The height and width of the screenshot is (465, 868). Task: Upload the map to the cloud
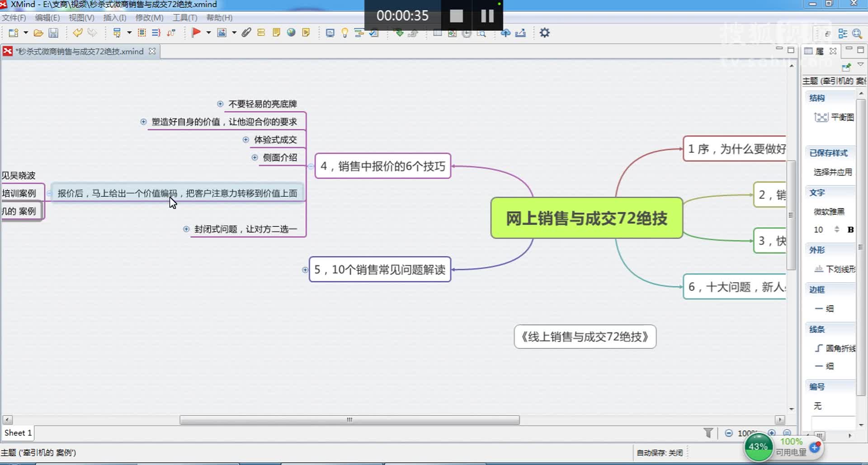pyautogui.click(x=505, y=33)
